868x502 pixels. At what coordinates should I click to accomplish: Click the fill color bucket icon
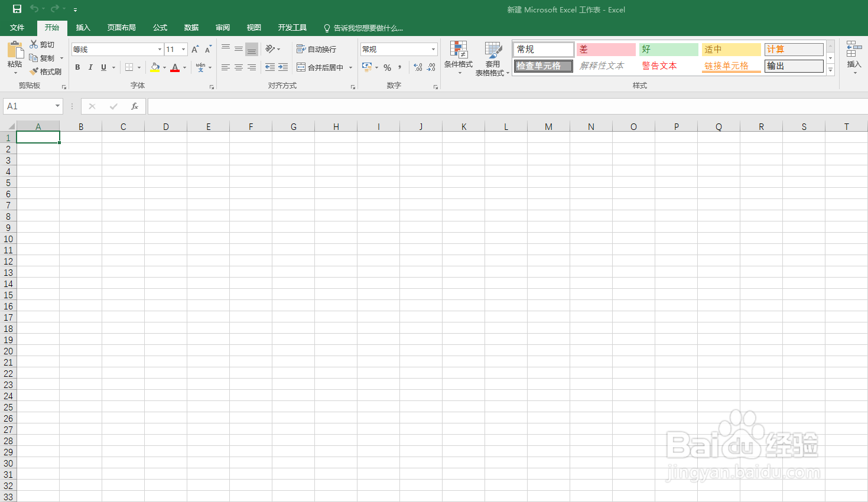155,67
